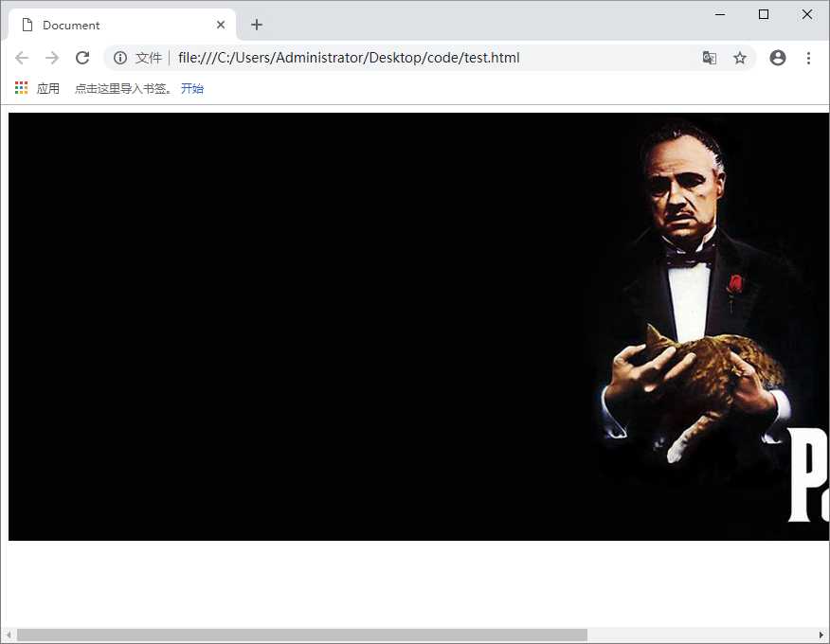Open the Google Translate icon

pos(710,58)
